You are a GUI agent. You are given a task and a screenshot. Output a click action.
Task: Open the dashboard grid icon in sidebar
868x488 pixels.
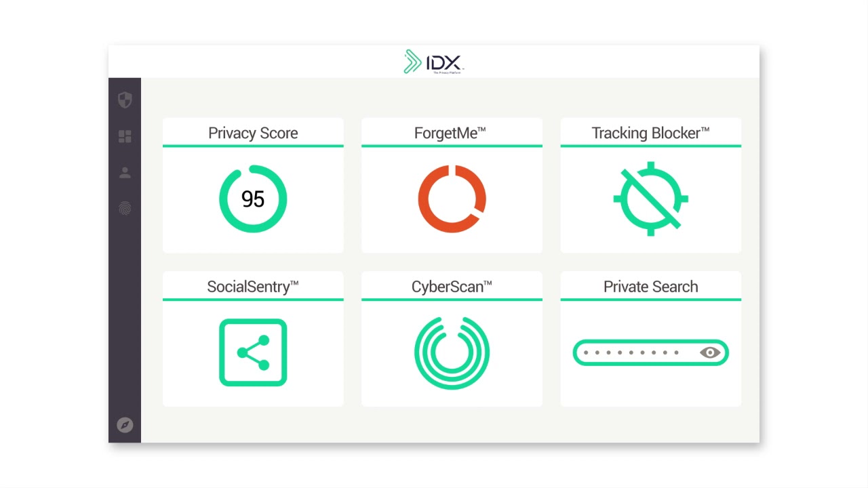(x=125, y=137)
